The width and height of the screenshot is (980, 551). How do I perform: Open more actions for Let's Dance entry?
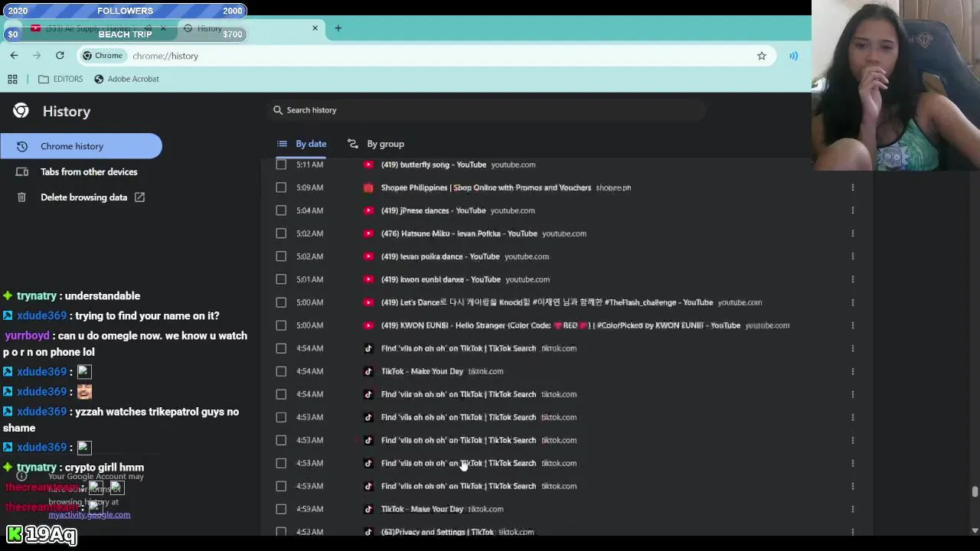click(852, 302)
